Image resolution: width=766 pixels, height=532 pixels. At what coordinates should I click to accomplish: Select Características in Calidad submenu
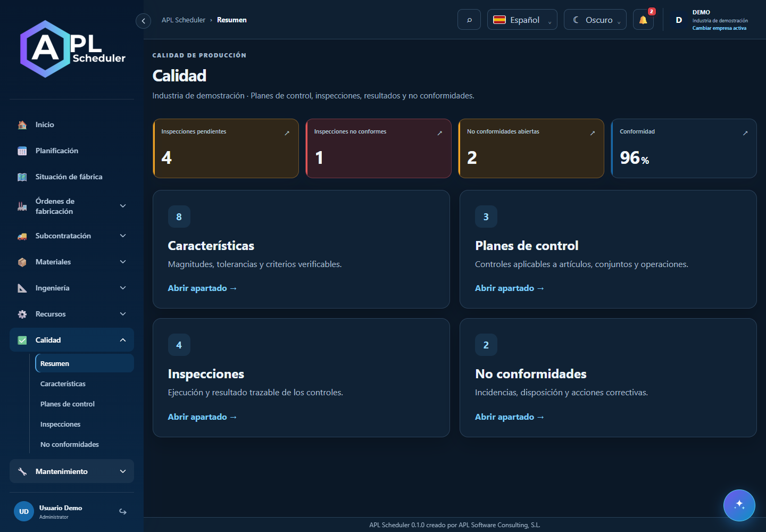coord(85,384)
